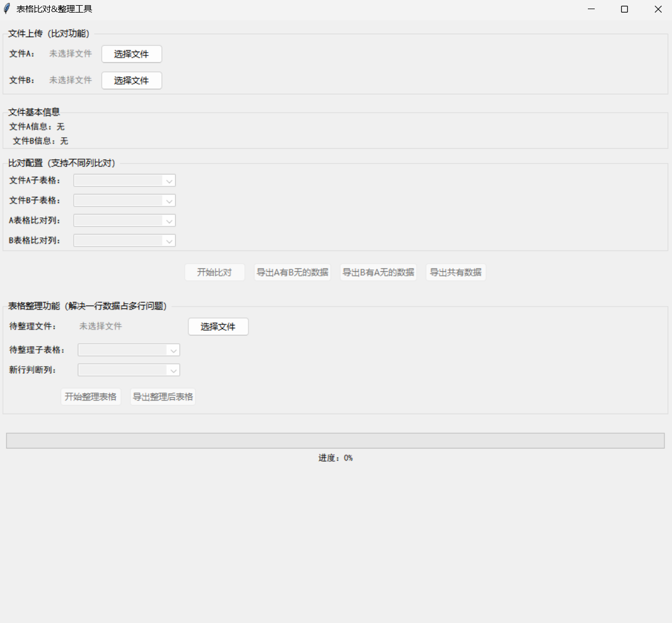The height and width of the screenshot is (623, 672).
Task: Click the 文件B信息：无 text
Action: tap(40, 141)
